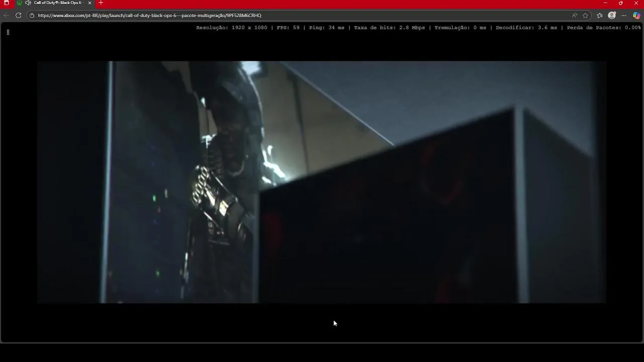Click the game video stream
Viewport: 644px width, 362px height.
point(322,182)
